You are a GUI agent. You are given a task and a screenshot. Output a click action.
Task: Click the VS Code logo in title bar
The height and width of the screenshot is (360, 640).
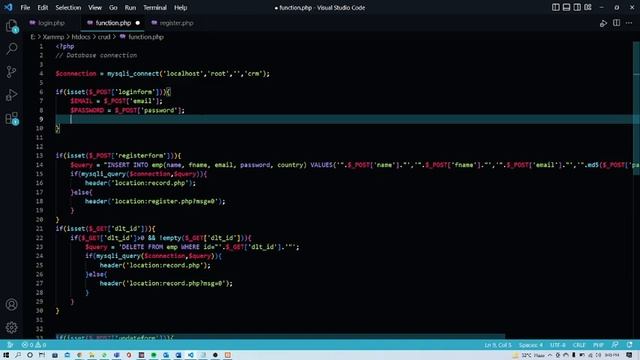pyautogui.click(x=8, y=7)
